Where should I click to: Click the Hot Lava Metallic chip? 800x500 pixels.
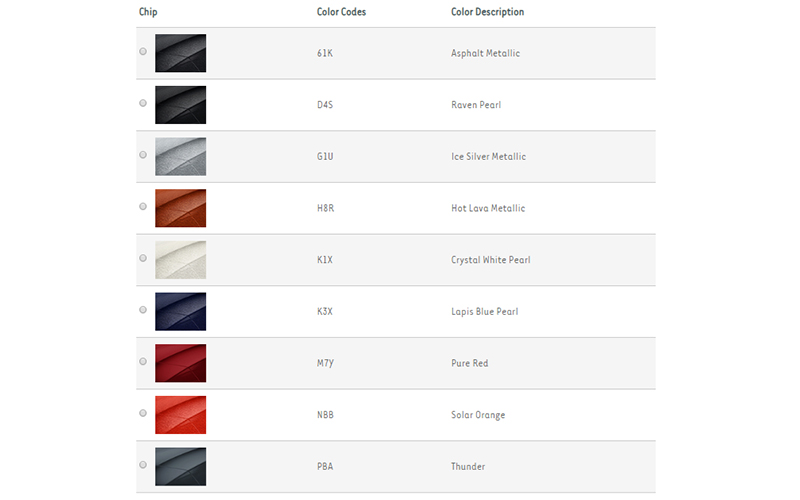180,208
